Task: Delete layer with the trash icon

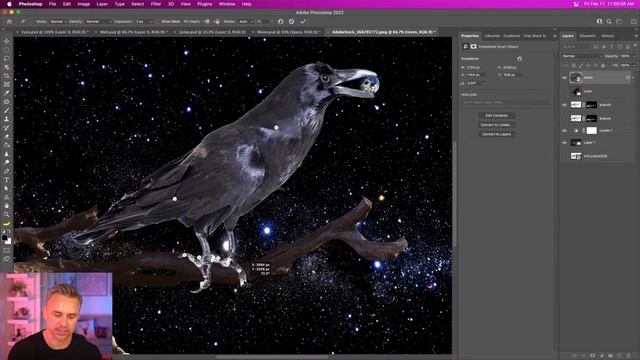Action: pos(629,356)
